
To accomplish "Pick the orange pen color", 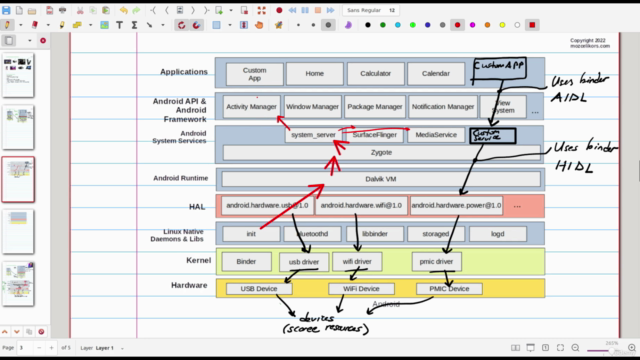I will pyautogui.click(x=487, y=25).
